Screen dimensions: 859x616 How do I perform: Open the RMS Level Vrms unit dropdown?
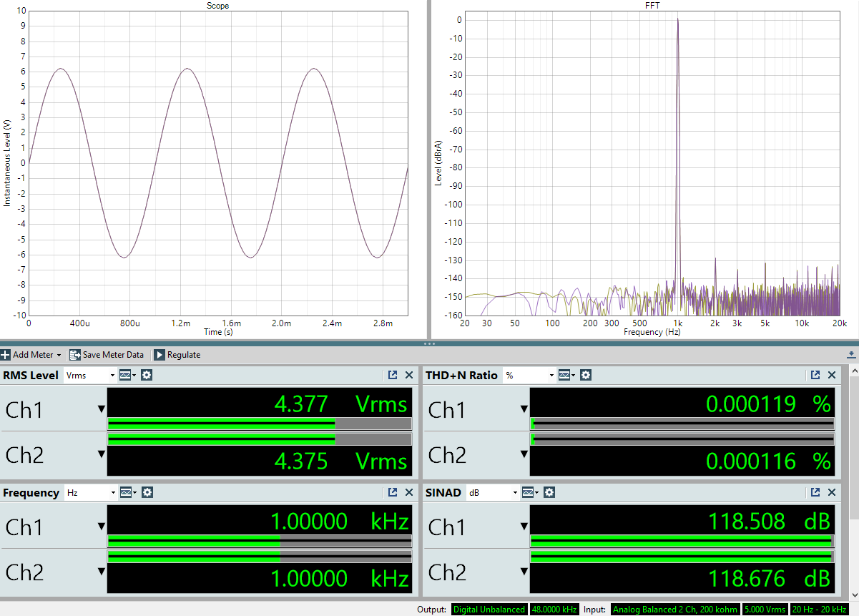90,375
